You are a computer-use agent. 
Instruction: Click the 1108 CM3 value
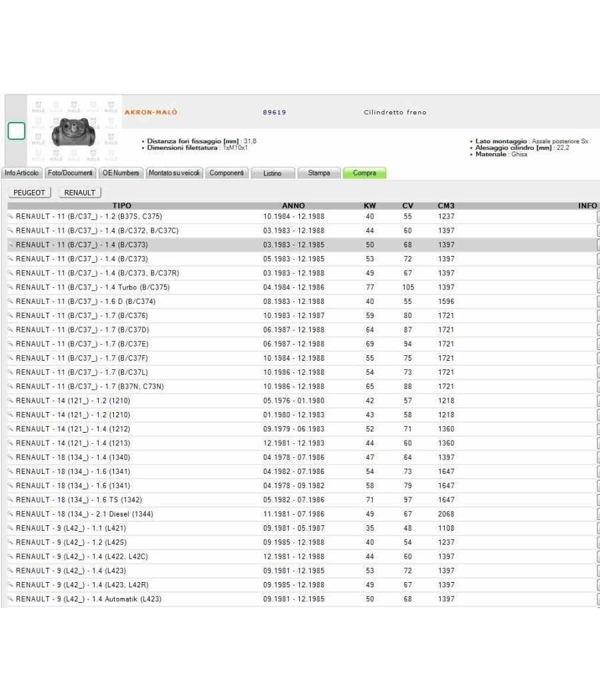[446, 528]
